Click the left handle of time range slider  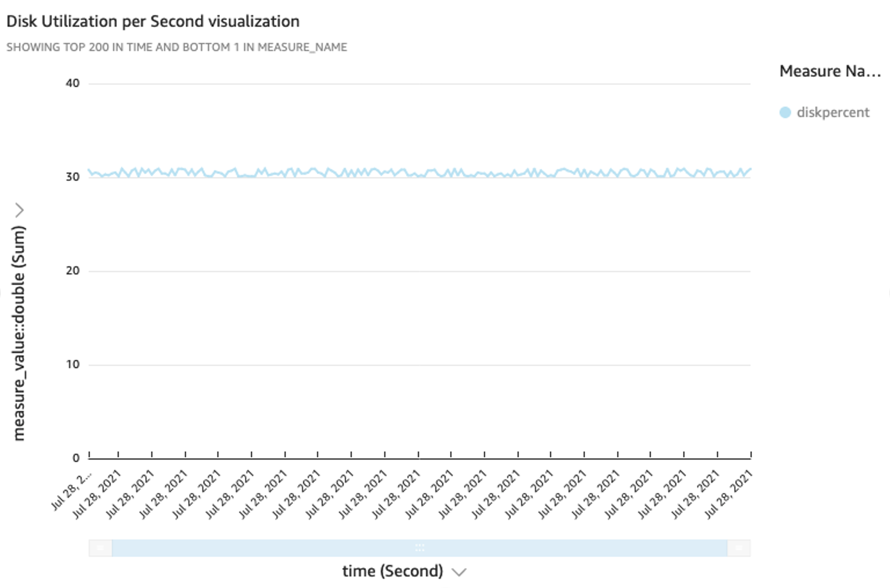pos(100,548)
